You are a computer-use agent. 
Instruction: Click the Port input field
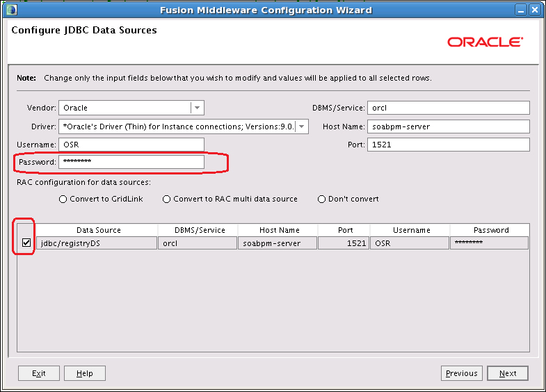click(x=449, y=145)
